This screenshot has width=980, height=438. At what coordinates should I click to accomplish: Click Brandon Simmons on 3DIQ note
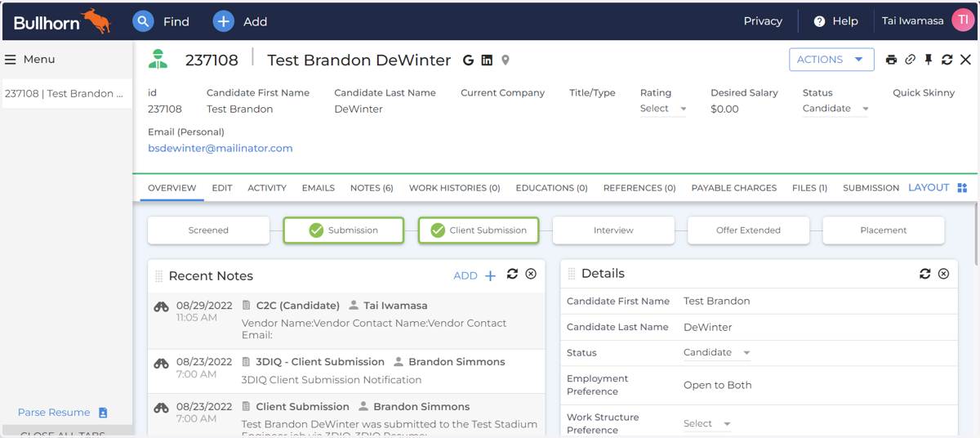tap(457, 362)
